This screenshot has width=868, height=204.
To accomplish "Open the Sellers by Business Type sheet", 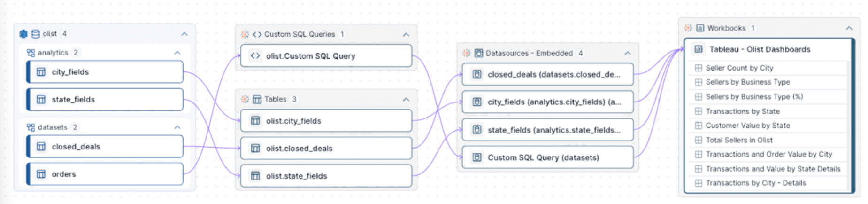I will coord(768,82).
